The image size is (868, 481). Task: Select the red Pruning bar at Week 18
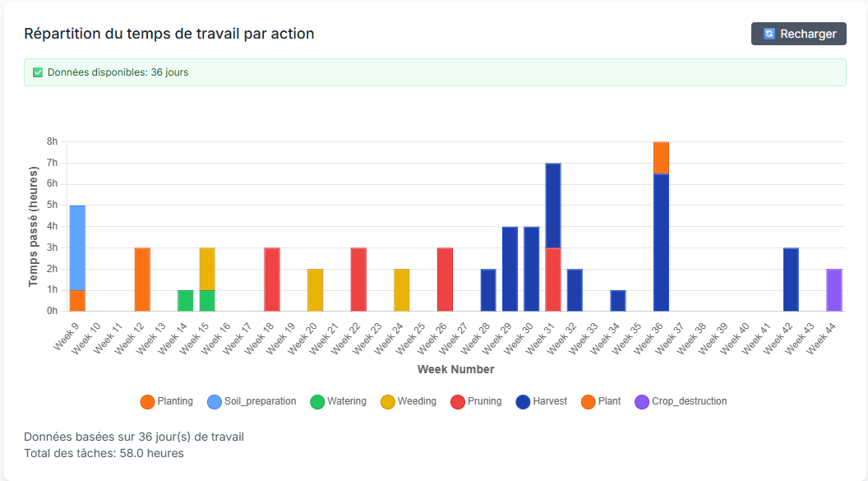pos(272,280)
